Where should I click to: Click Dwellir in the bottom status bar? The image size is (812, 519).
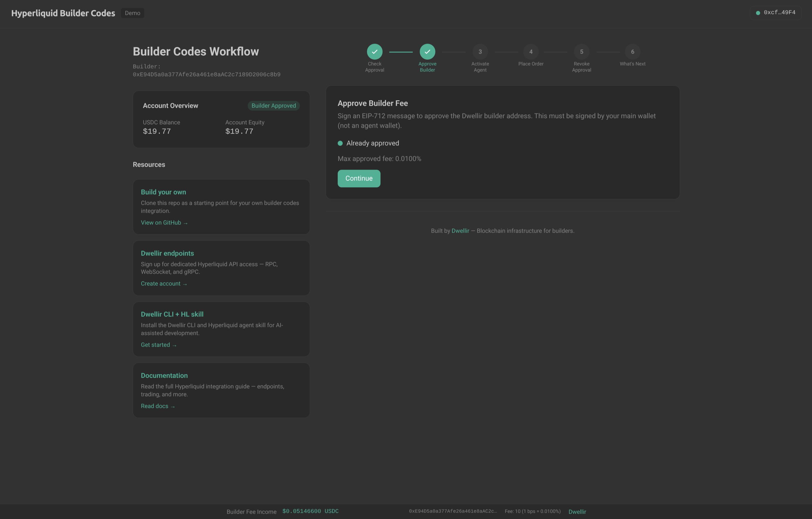click(x=577, y=511)
